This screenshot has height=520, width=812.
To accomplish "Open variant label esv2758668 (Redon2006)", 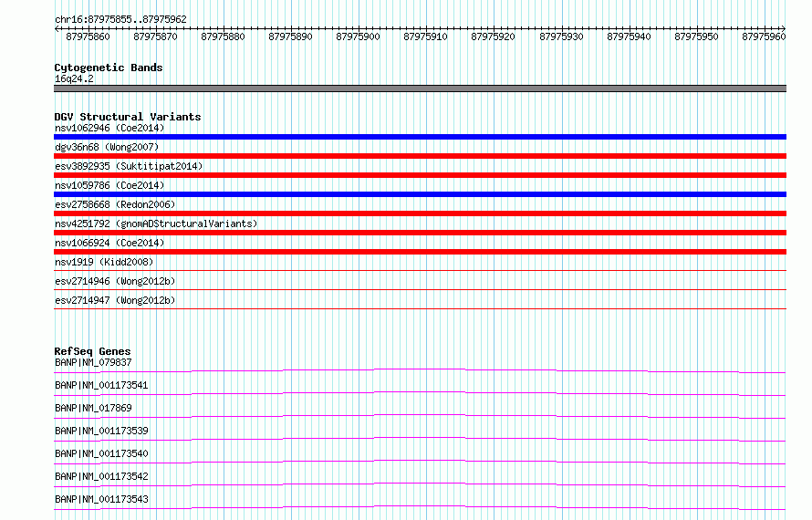I will 115,204.
